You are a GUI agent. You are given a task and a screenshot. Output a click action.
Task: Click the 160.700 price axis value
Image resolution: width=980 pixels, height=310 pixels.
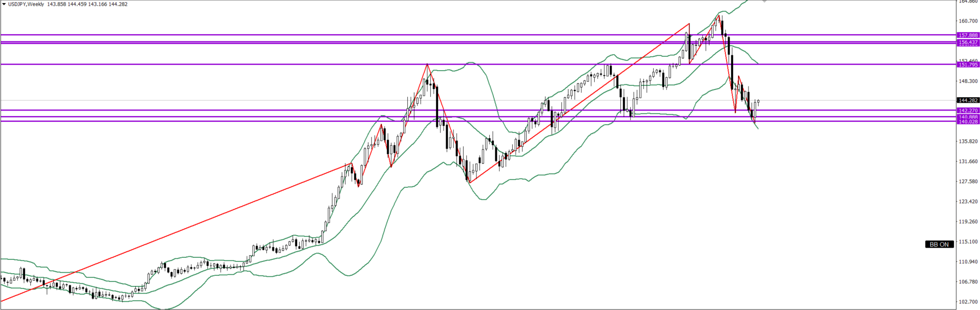(x=968, y=21)
